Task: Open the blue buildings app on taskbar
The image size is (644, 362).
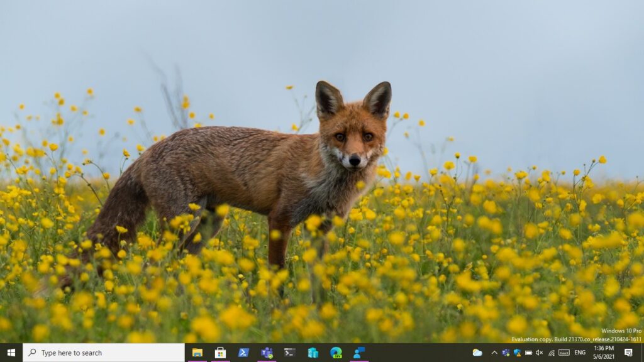Action: pyautogui.click(x=313, y=353)
